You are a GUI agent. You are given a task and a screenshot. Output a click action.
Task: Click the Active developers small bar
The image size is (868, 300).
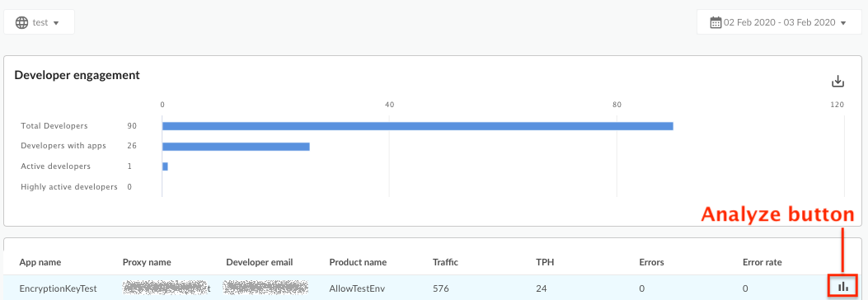pos(165,166)
